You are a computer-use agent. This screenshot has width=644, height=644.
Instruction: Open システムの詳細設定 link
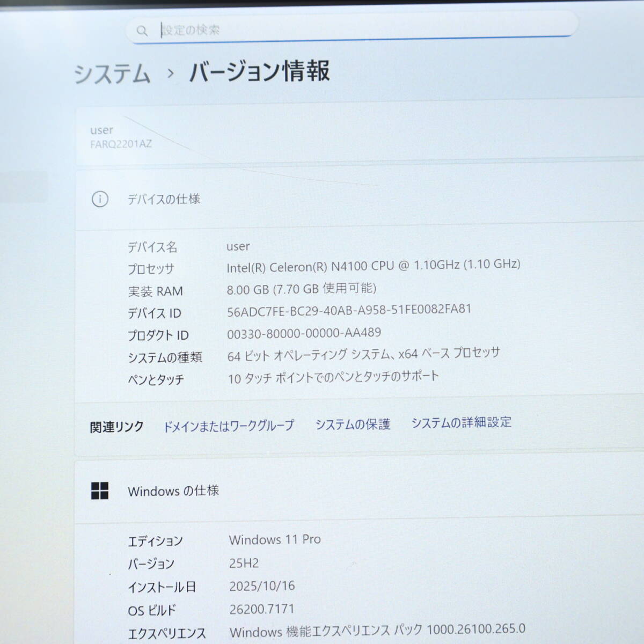[462, 422]
